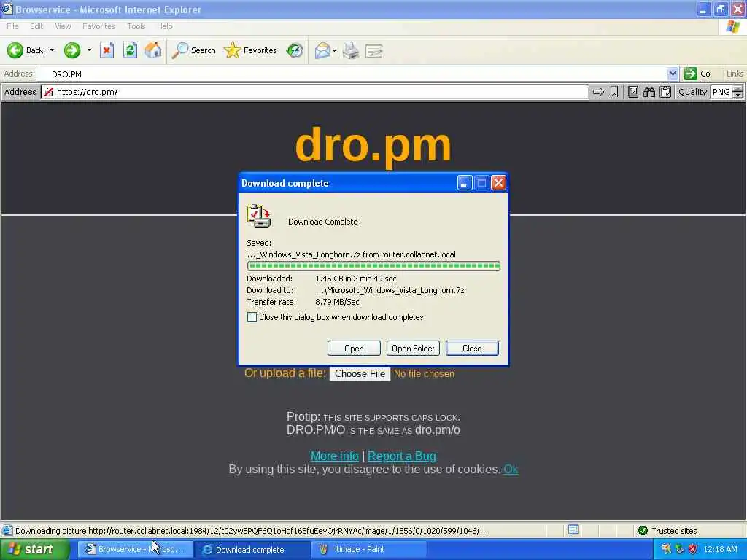Decrease Quality with the stepper down arrow
The image size is (747, 560).
click(x=738, y=96)
